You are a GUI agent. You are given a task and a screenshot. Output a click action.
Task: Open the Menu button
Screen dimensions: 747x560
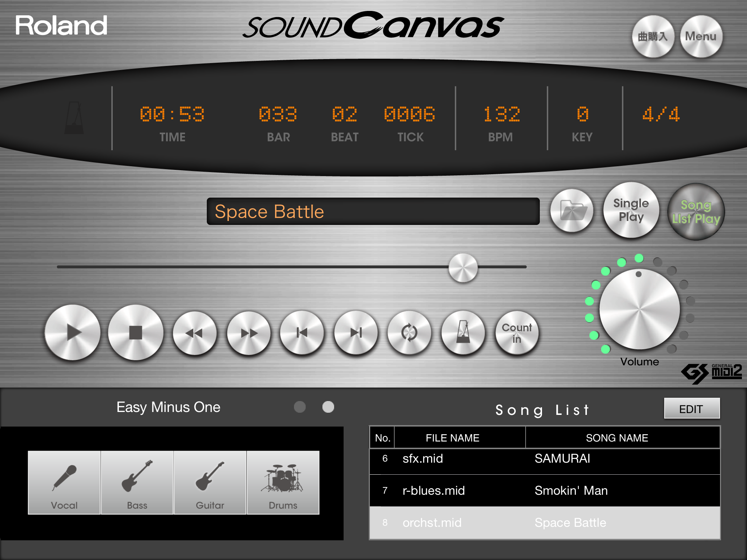[x=701, y=36]
